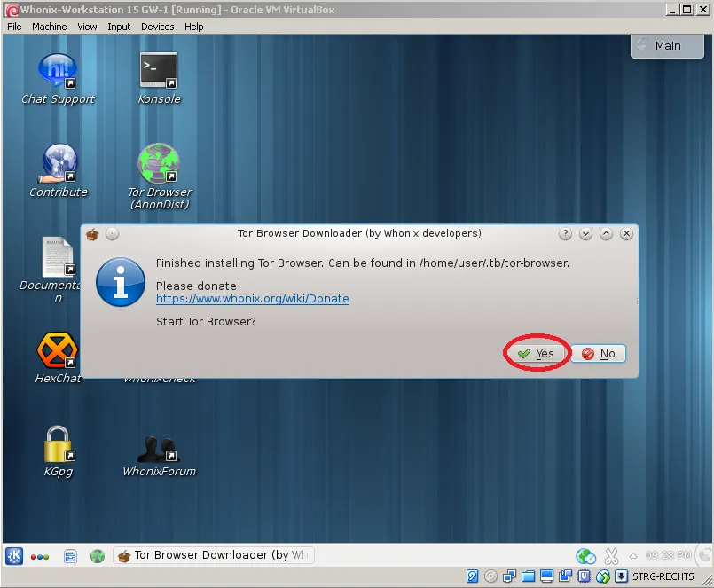Open the whonix.org Donate link
This screenshot has width=714, height=588.
[x=253, y=299]
